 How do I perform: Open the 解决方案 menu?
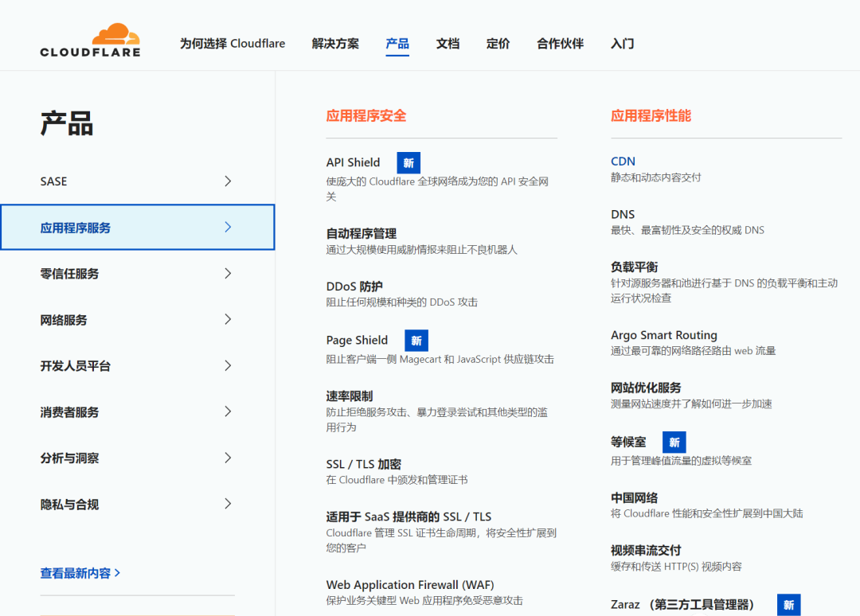(x=335, y=43)
